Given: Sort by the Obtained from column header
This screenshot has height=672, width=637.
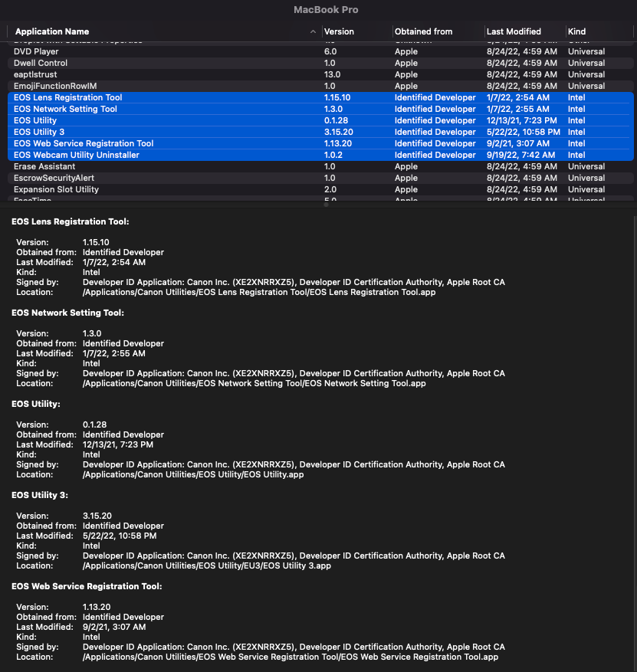Looking at the screenshot, I should [423, 31].
